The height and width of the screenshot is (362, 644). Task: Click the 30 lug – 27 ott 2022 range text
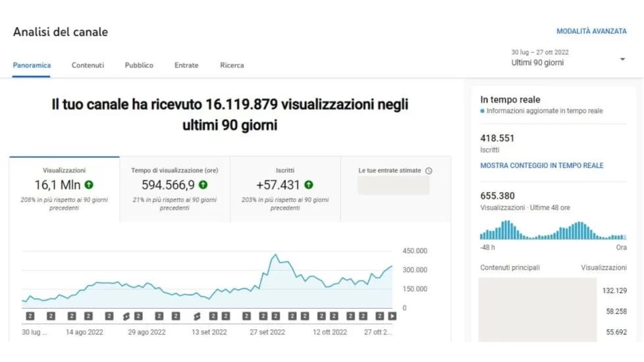540,52
